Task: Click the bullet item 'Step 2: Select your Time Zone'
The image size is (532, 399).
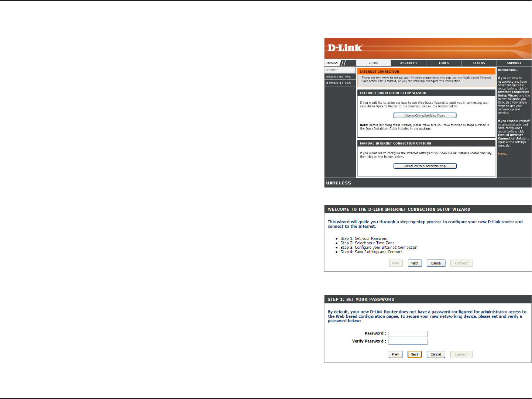Action: [x=367, y=243]
